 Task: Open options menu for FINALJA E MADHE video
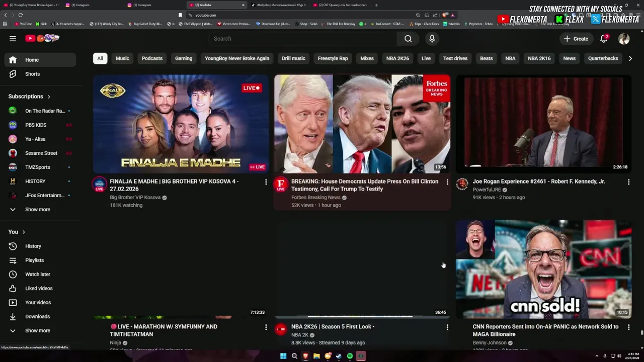266,182
